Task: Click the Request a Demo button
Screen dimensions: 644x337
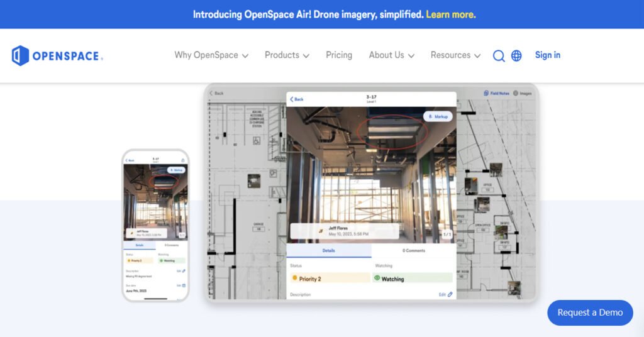Action: pos(590,312)
